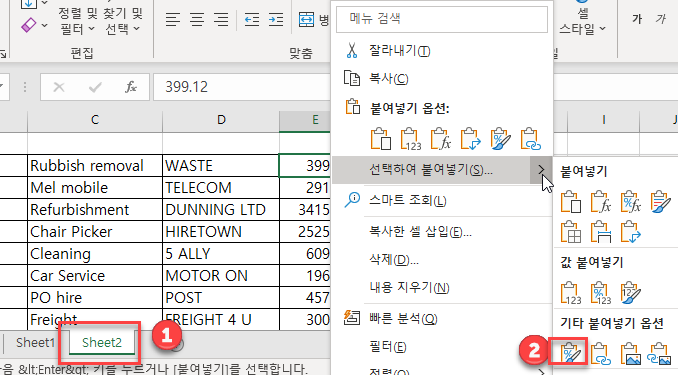Screen dimensions: 678x375
Task: Click the 메뉴 검색 search field
Action: pos(442,19)
